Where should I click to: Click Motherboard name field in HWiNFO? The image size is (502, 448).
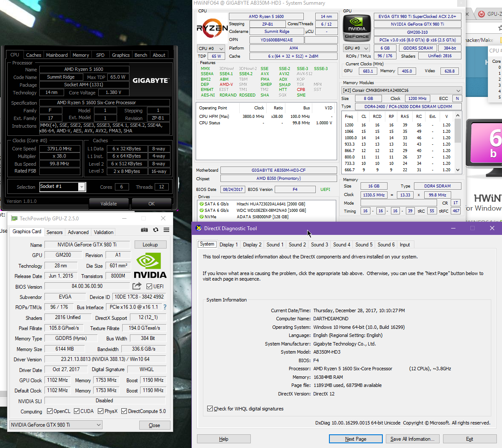coord(279,170)
